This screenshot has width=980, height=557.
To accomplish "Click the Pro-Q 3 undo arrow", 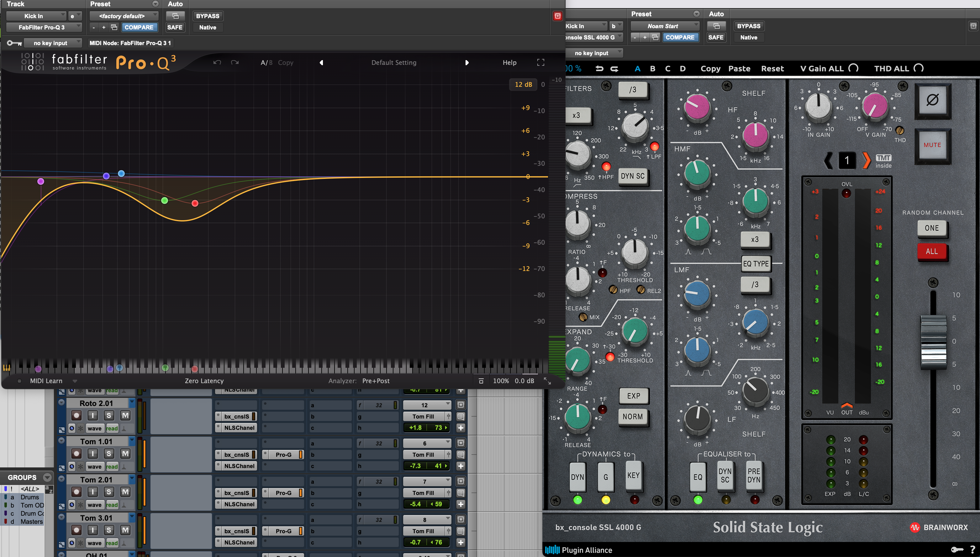I will 217,62.
